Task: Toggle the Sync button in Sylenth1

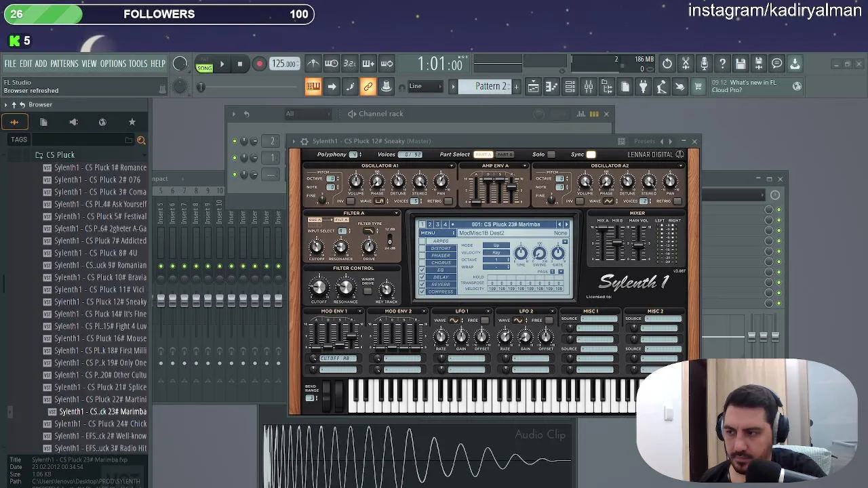Action: coord(591,155)
